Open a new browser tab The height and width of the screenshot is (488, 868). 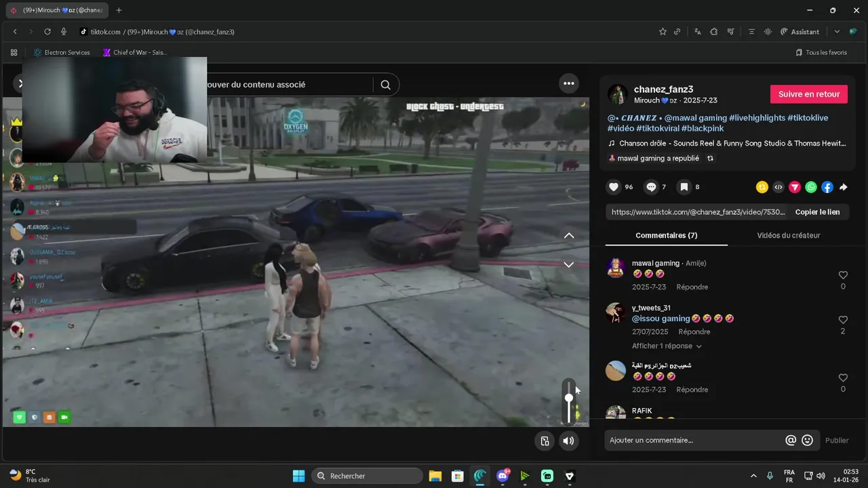(x=119, y=10)
